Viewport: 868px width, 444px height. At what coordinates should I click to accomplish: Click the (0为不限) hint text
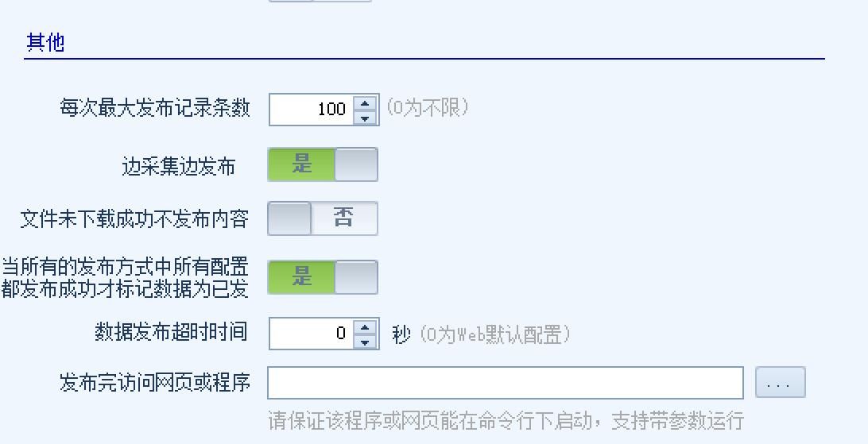click(x=428, y=108)
